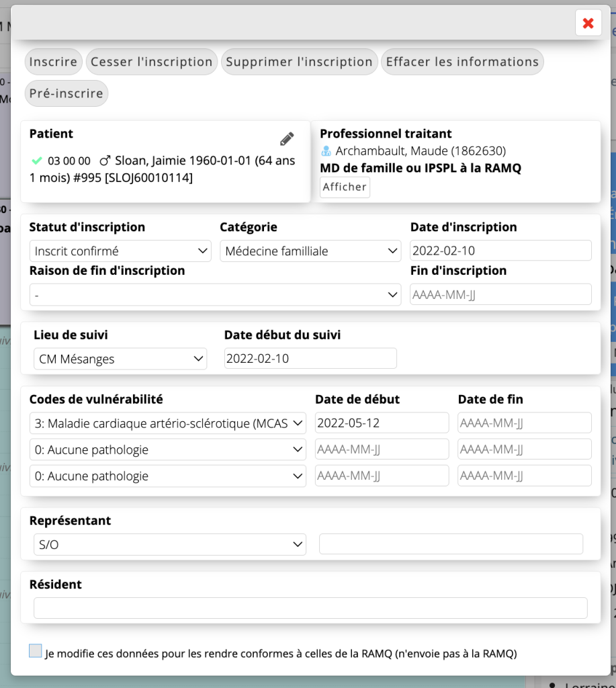
Task: Click the Résident input field
Action: click(x=310, y=608)
